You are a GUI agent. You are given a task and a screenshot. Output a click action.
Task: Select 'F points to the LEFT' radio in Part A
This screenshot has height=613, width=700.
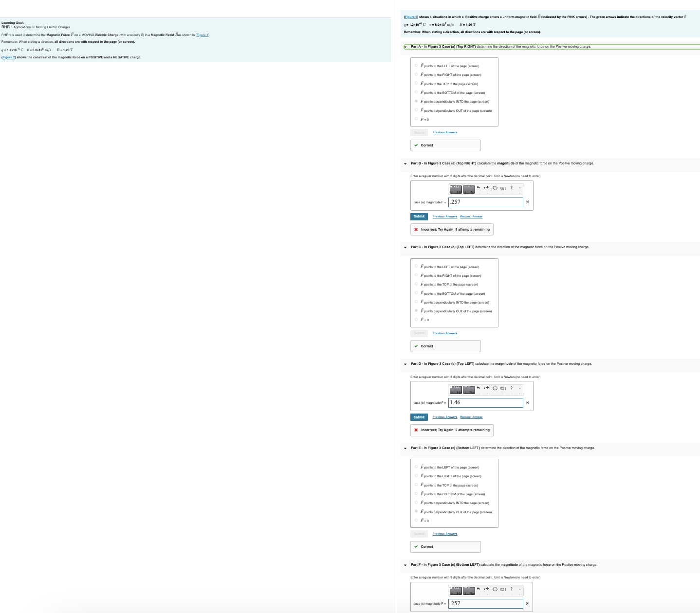[415, 66]
